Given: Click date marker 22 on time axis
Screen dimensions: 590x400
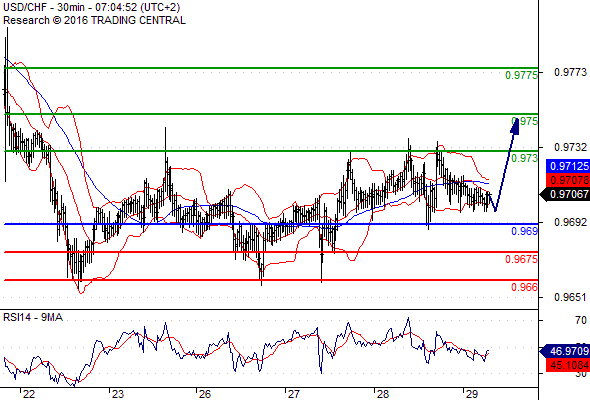Looking at the screenshot, I should (x=29, y=394).
